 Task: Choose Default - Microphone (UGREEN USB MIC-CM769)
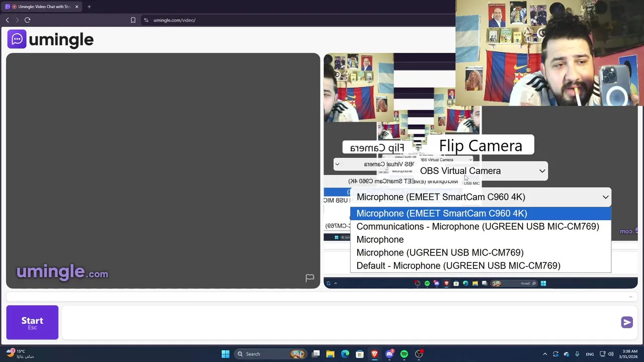click(x=480, y=265)
